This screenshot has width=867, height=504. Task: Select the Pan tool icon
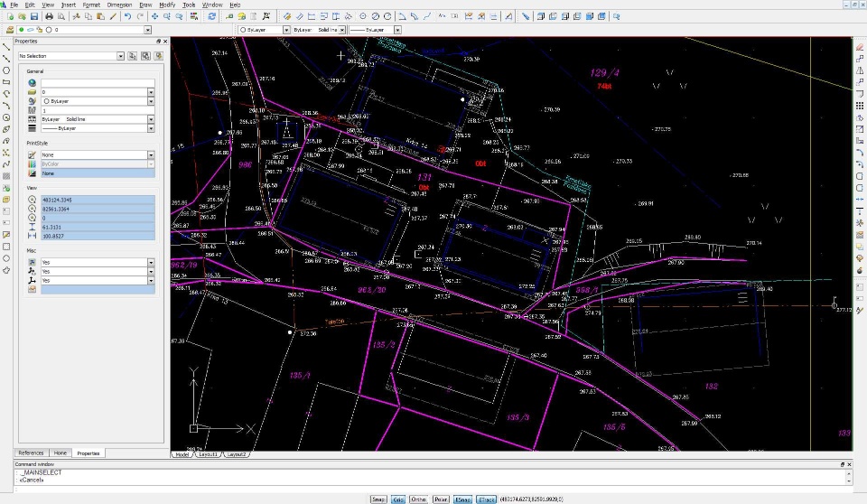point(155,16)
